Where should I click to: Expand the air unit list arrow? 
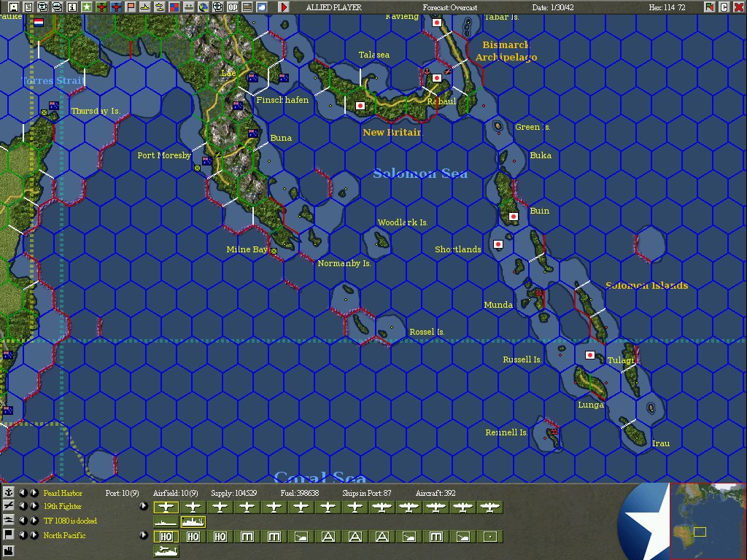(144, 506)
